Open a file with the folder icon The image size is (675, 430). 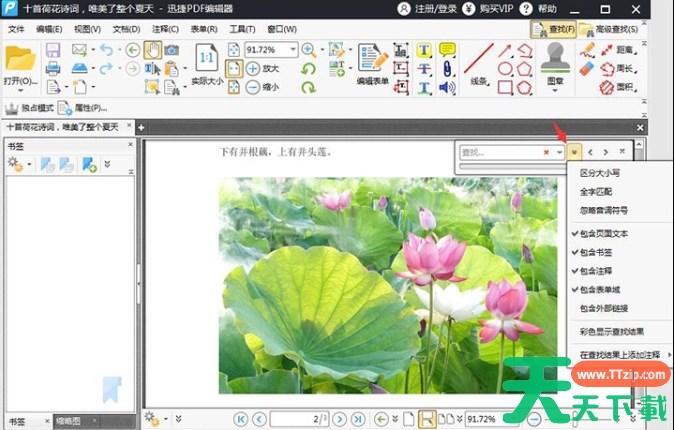pos(20,59)
